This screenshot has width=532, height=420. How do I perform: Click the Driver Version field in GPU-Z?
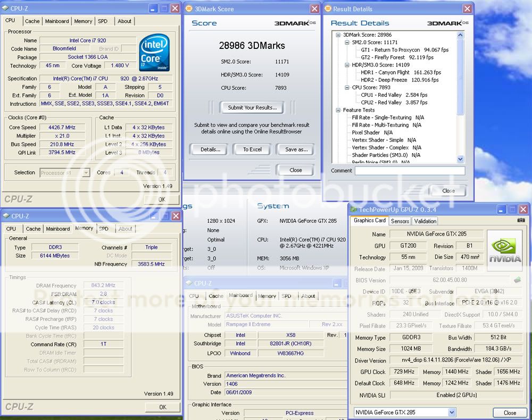coord(456,360)
